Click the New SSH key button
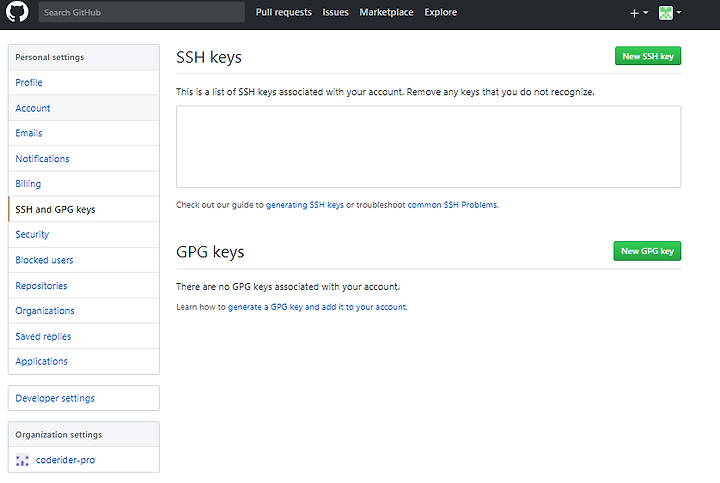The height and width of the screenshot is (483, 720). (x=648, y=56)
